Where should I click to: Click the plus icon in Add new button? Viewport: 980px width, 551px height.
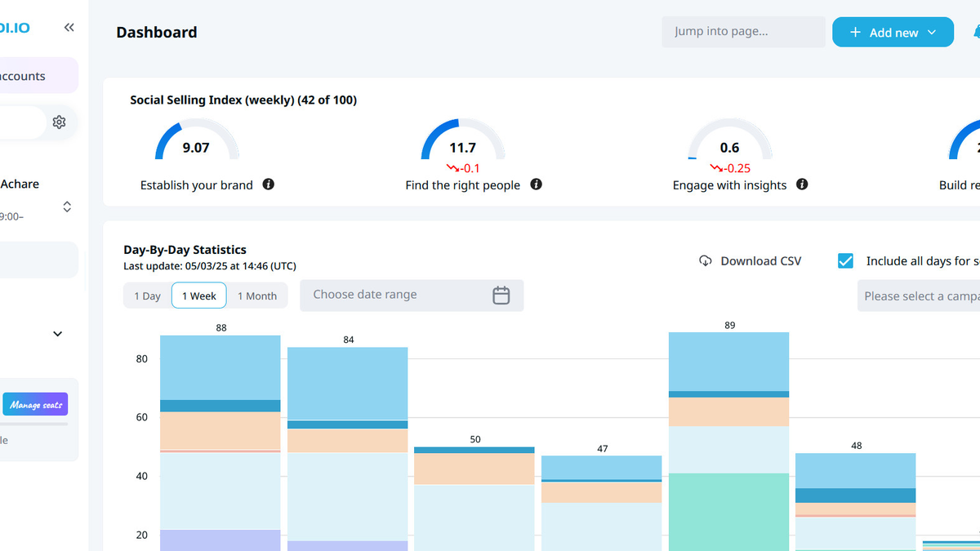tap(855, 33)
